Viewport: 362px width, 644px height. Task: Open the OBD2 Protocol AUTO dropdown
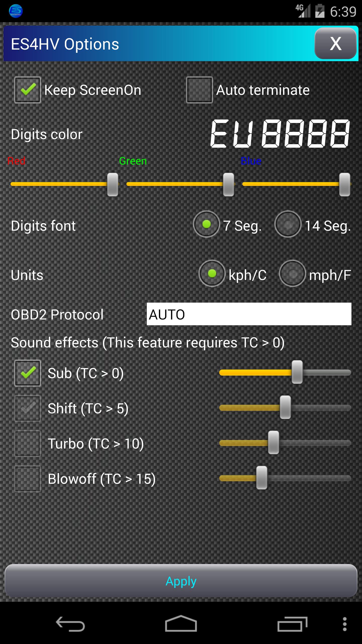click(x=249, y=314)
